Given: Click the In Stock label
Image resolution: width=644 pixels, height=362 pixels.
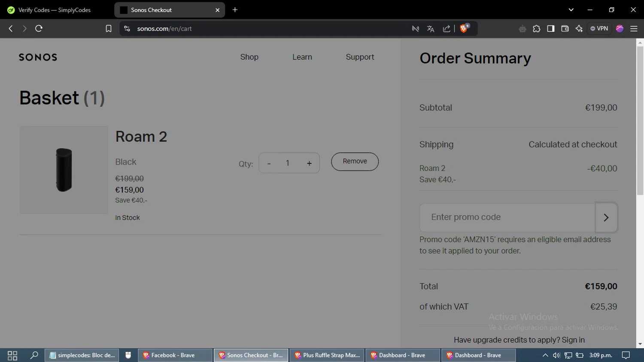Looking at the screenshot, I should pos(128,218).
